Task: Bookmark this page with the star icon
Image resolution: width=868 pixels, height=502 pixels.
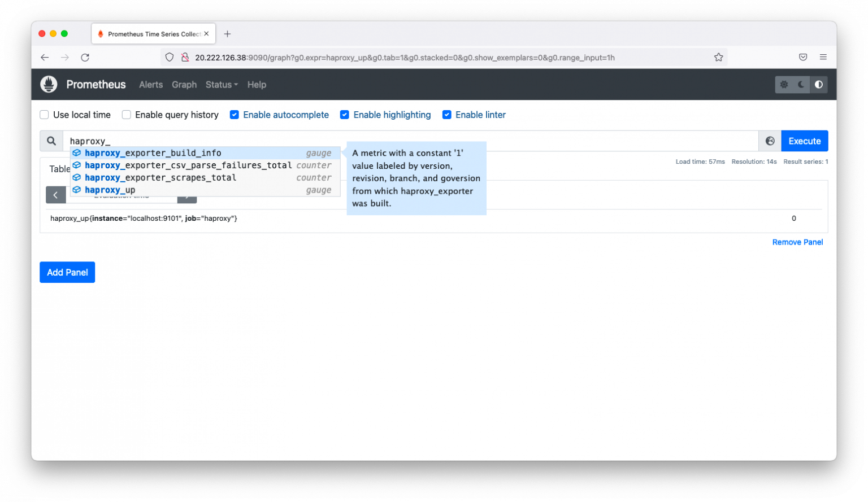Action: [x=718, y=57]
